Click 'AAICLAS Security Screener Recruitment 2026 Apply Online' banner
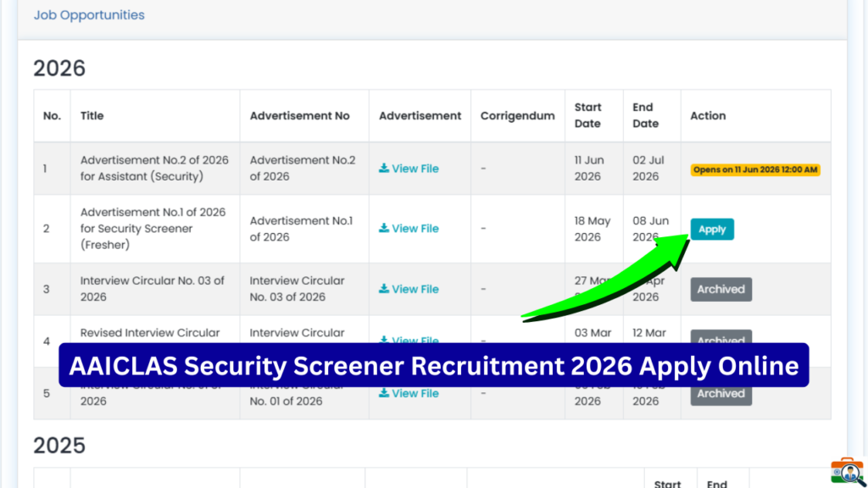This screenshot has width=868, height=488. [x=433, y=365]
